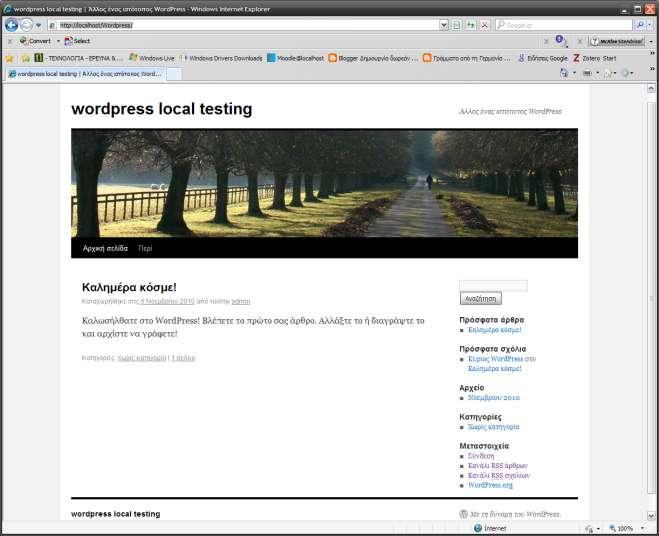Click the magnifier search button
659x536 pixels.
(640, 25)
